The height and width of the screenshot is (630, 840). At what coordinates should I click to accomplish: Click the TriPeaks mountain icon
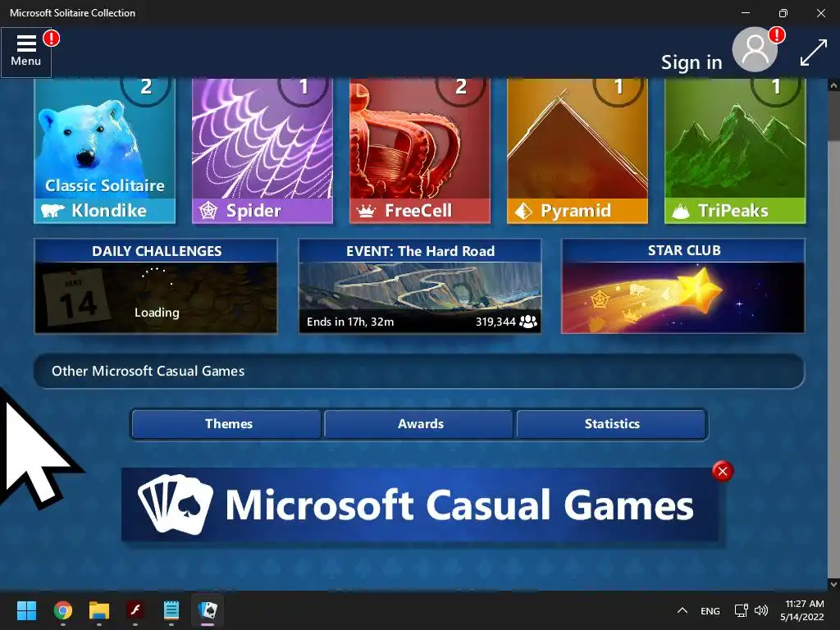coord(681,211)
